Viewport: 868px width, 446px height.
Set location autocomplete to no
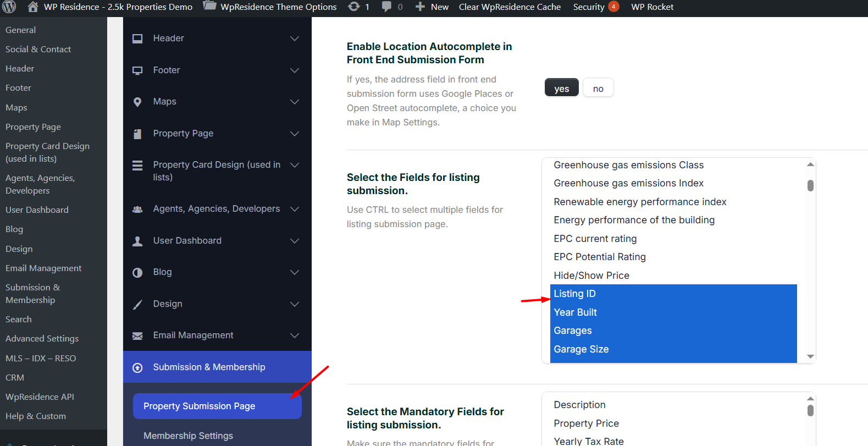598,88
